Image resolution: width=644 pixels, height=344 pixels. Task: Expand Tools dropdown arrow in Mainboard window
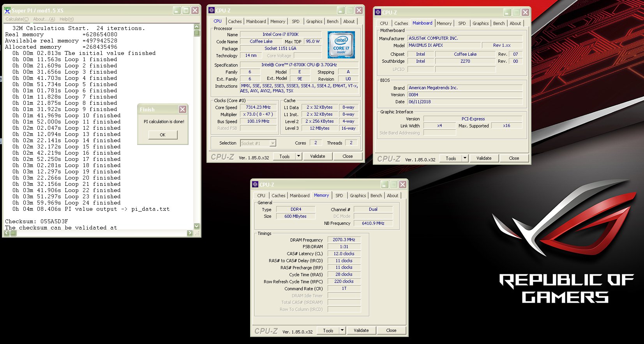(465, 159)
